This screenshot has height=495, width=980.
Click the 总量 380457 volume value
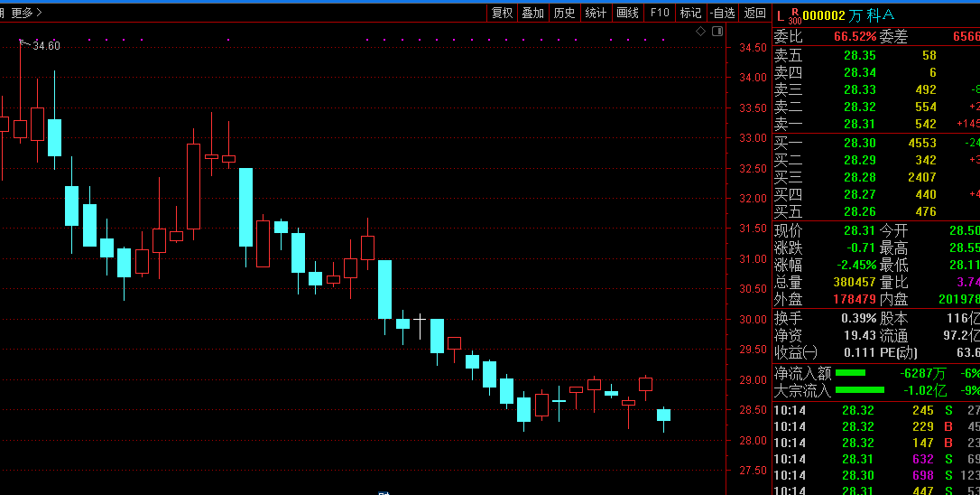click(855, 282)
